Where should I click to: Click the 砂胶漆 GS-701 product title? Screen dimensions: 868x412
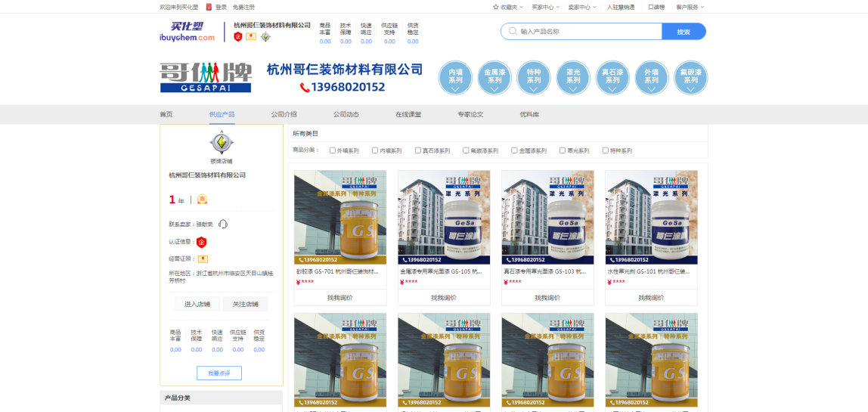click(x=338, y=272)
